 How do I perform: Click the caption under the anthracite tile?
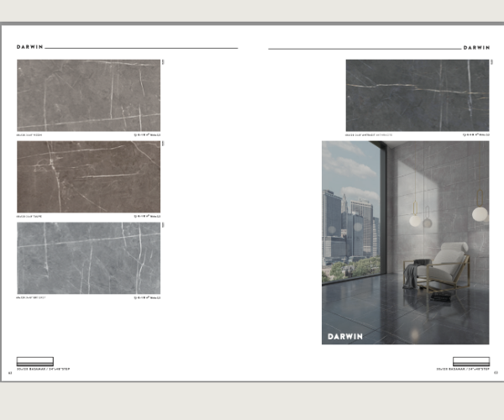[x=368, y=134]
